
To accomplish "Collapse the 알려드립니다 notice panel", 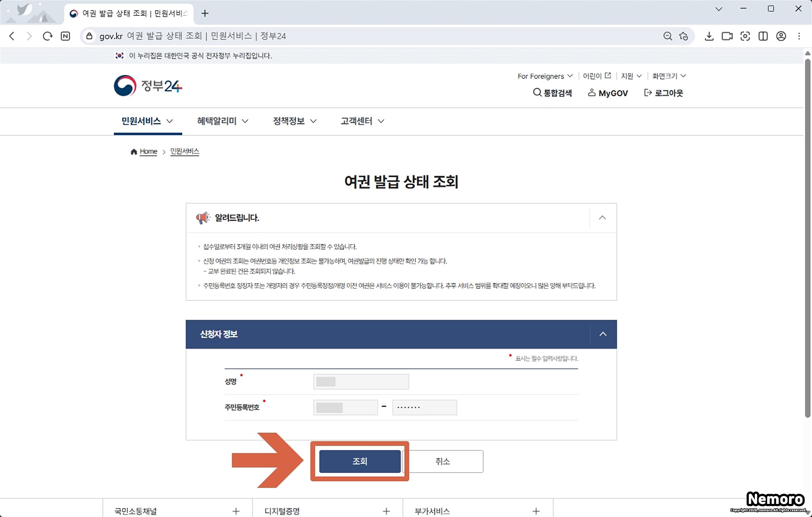I will (x=602, y=218).
